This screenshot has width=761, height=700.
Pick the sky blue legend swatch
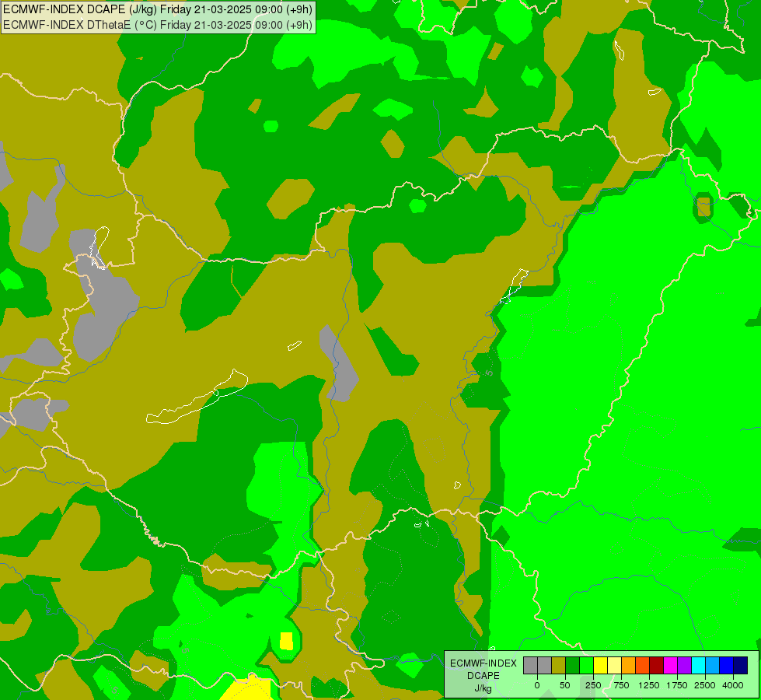[x=713, y=665]
